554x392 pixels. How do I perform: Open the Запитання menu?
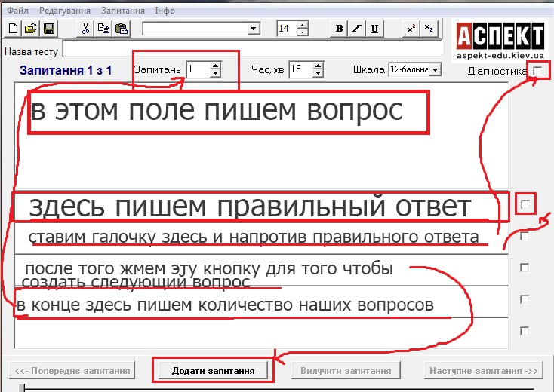coord(122,11)
